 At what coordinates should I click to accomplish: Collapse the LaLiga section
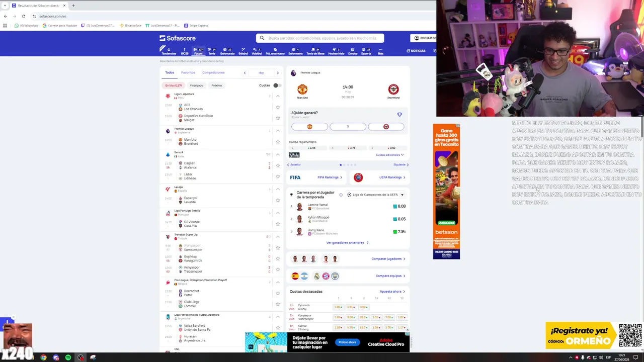[278, 189]
